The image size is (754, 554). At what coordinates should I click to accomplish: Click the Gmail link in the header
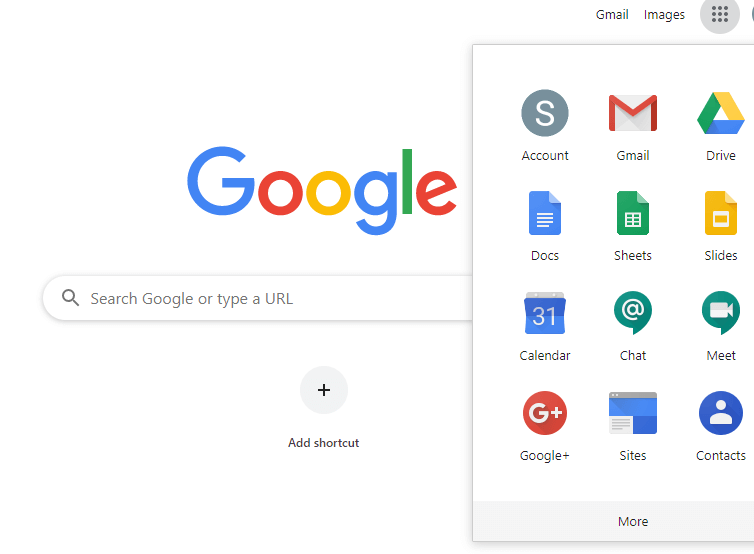click(612, 15)
